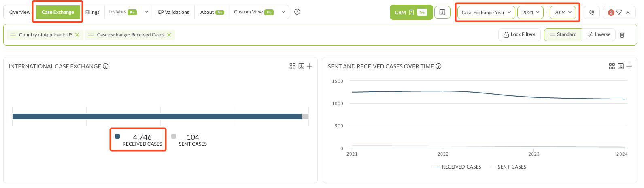Click the 2023 label on the chart axis
Screen dimensions: 644x188
(534, 154)
